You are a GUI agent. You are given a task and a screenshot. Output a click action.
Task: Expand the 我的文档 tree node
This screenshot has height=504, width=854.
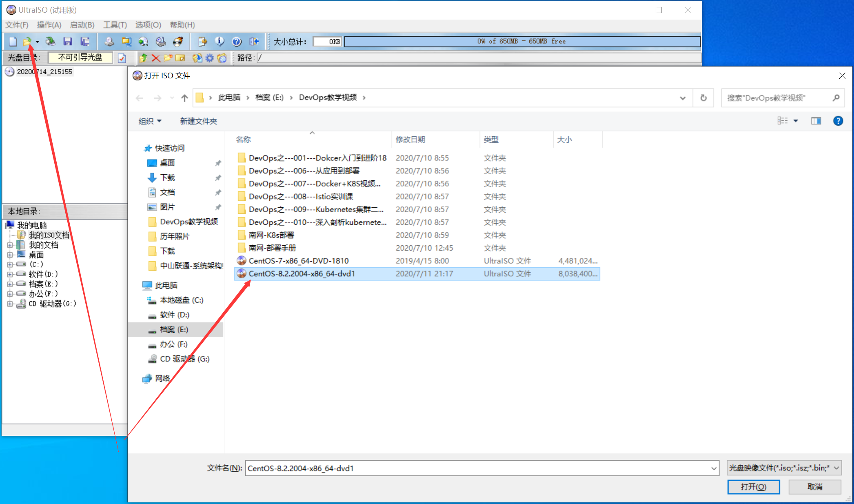(x=10, y=245)
